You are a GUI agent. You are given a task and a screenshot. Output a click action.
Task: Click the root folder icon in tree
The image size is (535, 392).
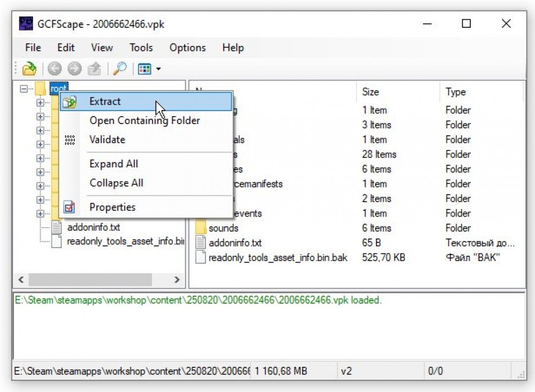(40, 89)
